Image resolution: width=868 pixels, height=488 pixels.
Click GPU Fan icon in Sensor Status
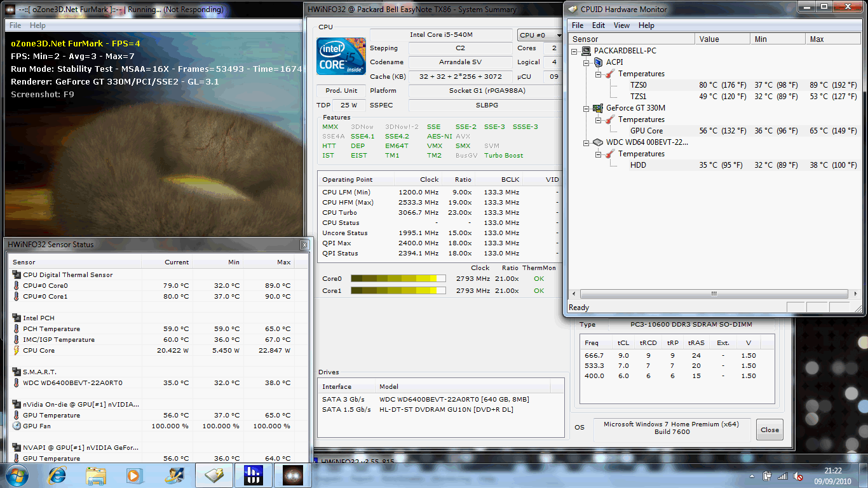(x=17, y=426)
